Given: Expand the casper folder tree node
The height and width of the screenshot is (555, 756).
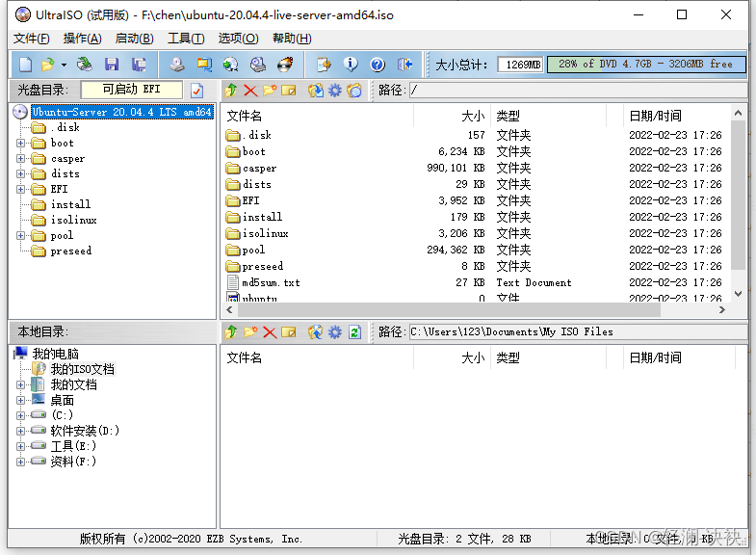Looking at the screenshot, I should pyautogui.click(x=20, y=158).
